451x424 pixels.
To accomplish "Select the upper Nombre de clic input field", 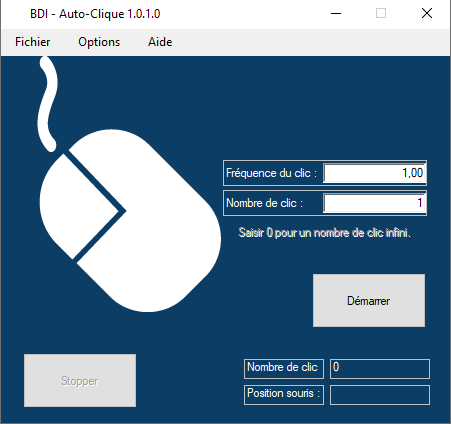I will (374, 203).
